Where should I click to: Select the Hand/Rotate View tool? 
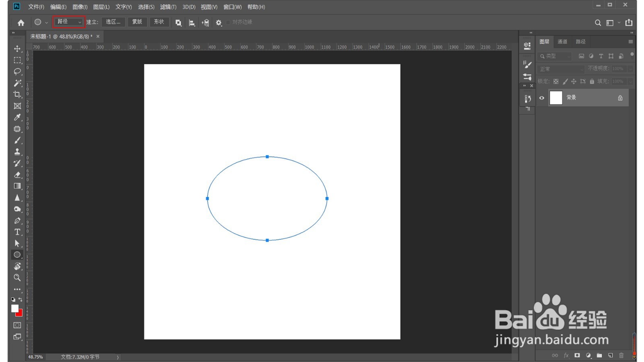tap(17, 266)
